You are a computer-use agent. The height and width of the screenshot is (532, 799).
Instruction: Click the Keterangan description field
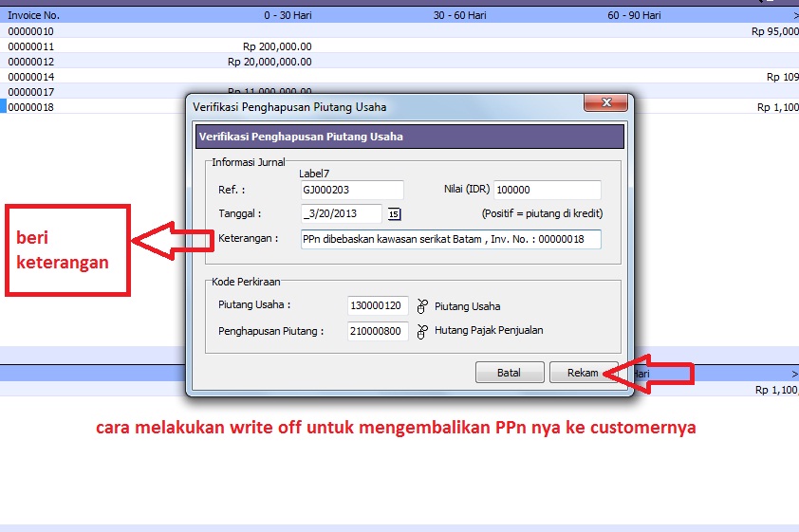point(450,239)
